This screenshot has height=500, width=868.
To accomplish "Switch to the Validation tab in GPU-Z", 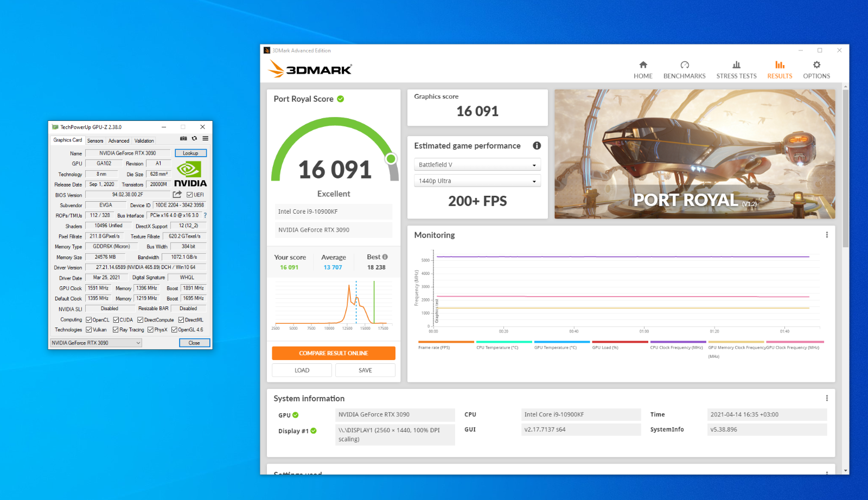I will (x=144, y=140).
